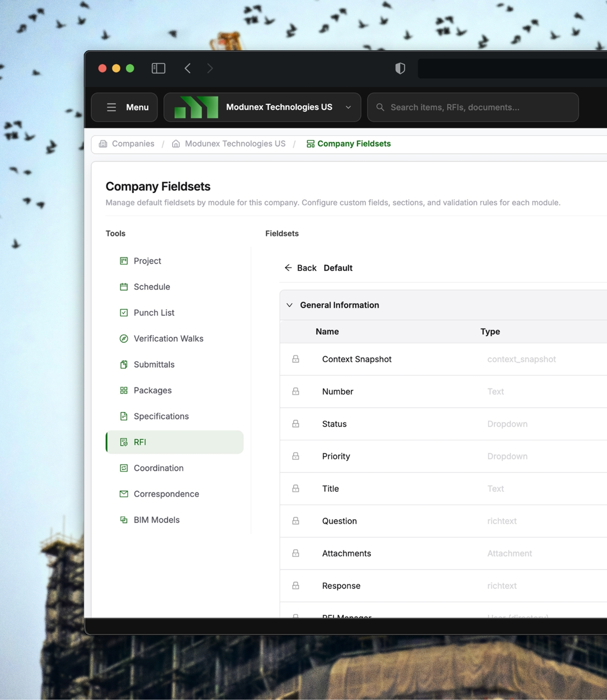Viewport: 607px width, 700px height.
Task: Click the BIM Models icon
Action: [x=124, y=520]
